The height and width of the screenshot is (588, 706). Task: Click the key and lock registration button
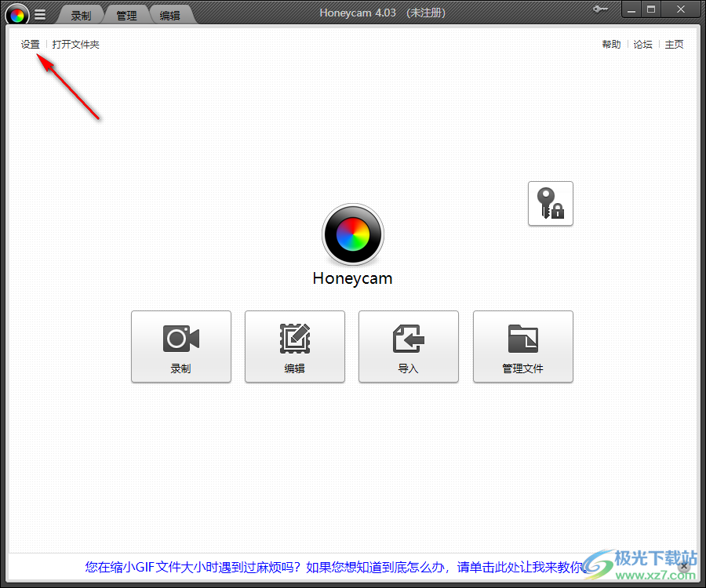pyautogui.click(x=550, y=203)
